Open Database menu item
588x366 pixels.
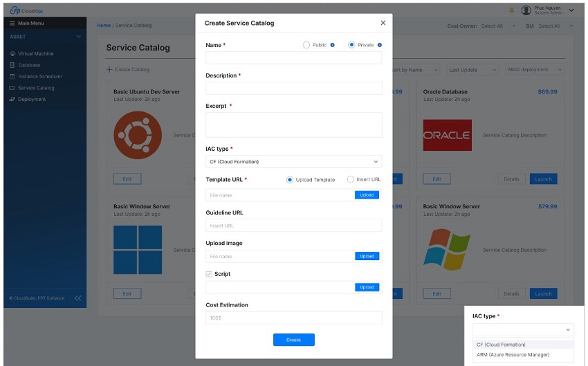coord(29,65)
